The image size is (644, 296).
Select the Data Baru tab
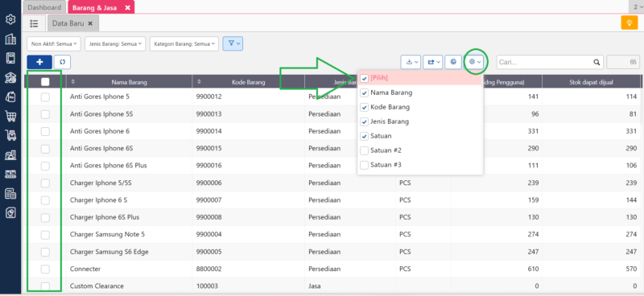click(x=68, y=24)
